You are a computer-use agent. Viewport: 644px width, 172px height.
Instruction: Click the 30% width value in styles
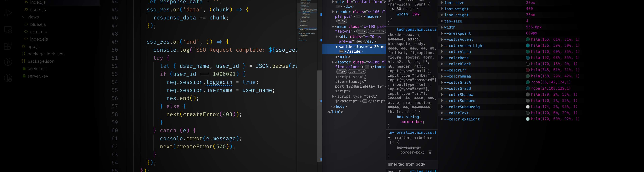tap(416, 14)
